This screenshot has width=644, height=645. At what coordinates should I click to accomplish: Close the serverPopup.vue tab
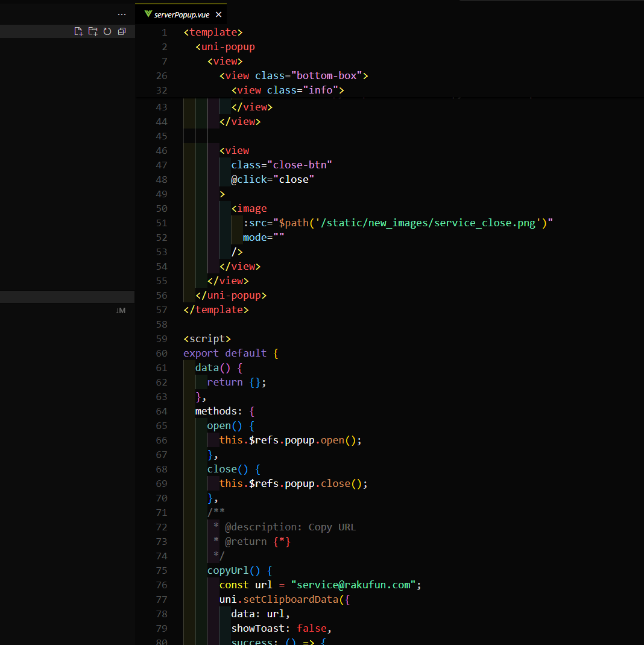(x=219, y=15)
